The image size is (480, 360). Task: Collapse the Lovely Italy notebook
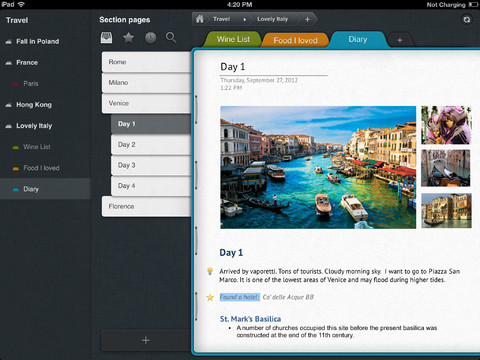coord(9,126)
